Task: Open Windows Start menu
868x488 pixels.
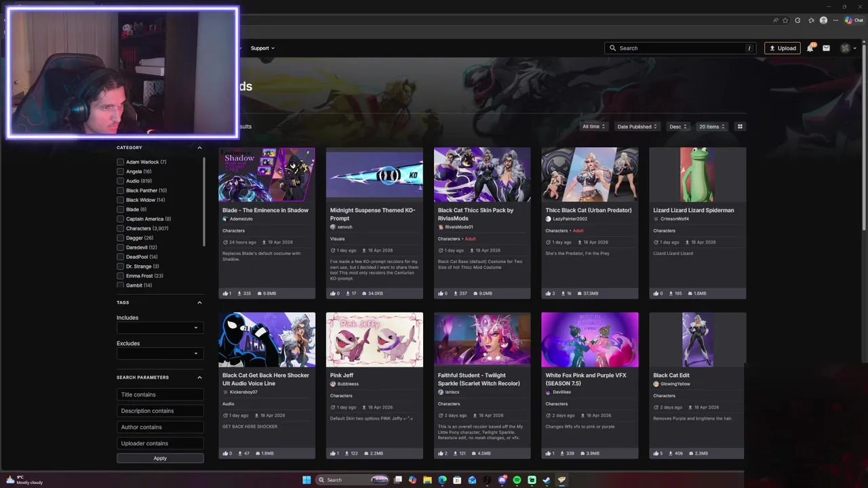Action: pyautogui.click(x=307, y=480)
